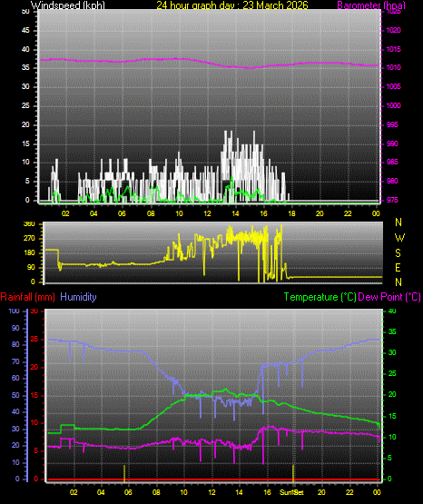Click the '18' hour label under wind graph

click(x=291, y=213)
